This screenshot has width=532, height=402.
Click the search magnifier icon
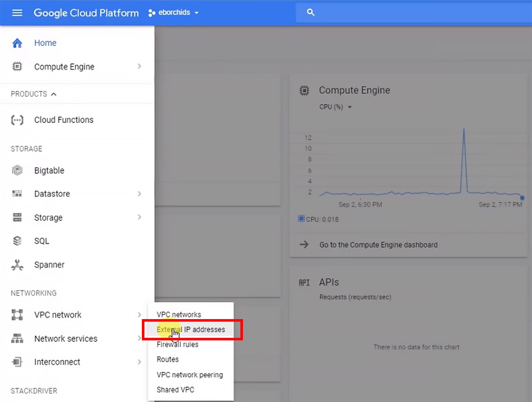pos(311,13)
